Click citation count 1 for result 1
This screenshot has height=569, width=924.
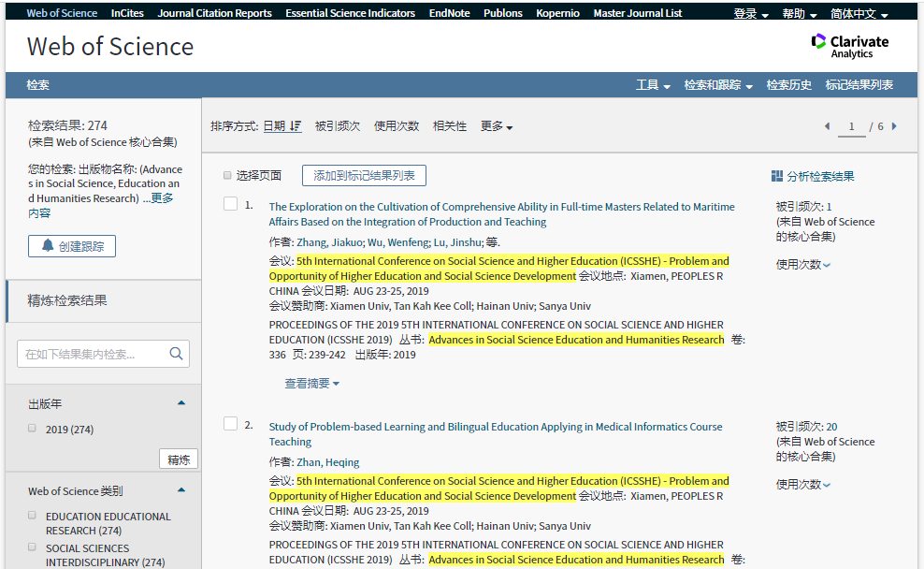point(829,207)
